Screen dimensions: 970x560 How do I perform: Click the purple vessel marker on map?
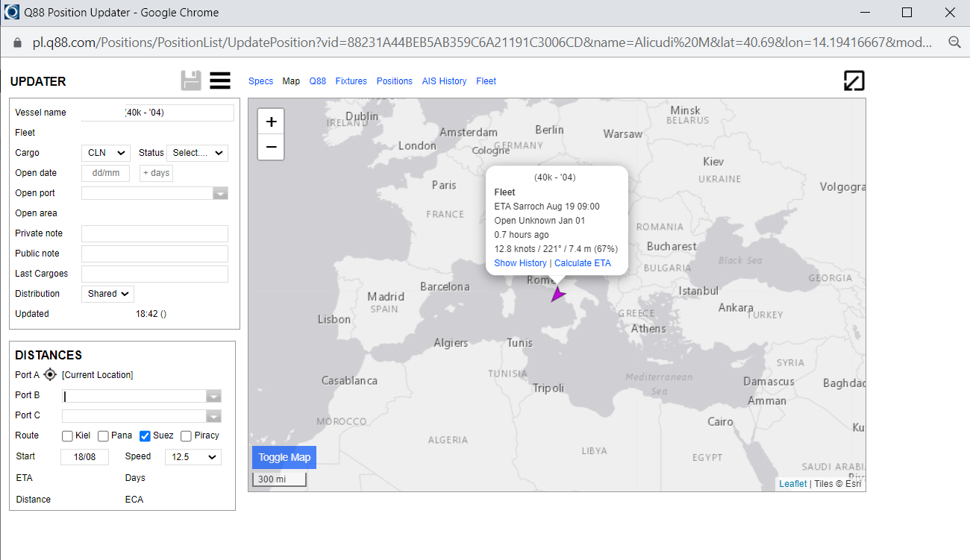(x=557, y=295)
